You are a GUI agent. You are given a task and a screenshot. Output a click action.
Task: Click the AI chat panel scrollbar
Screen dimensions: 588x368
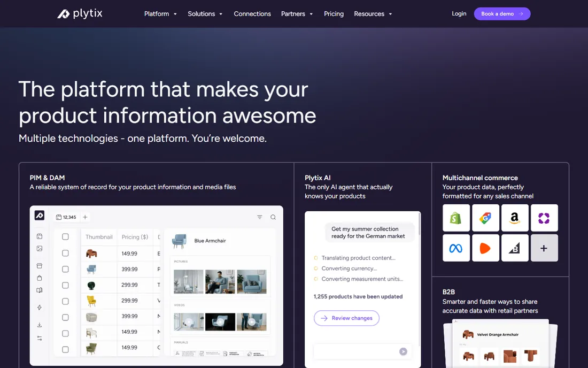click(x=419, y=224)
